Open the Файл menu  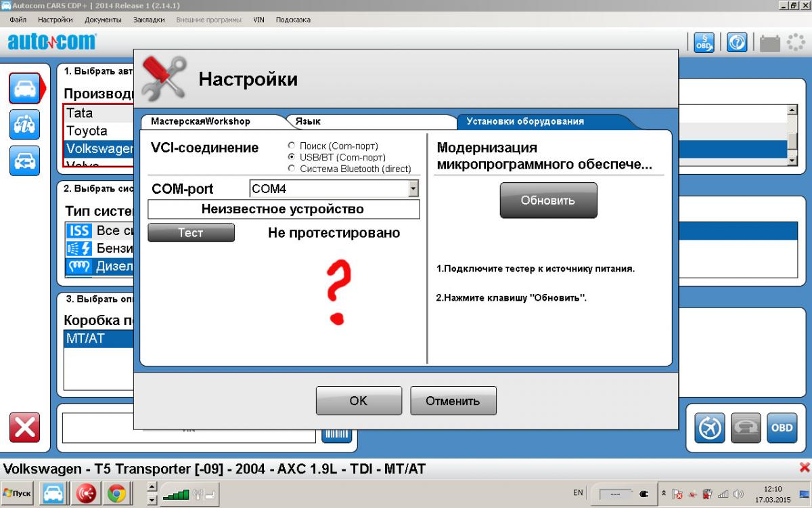tap(18, 20)
